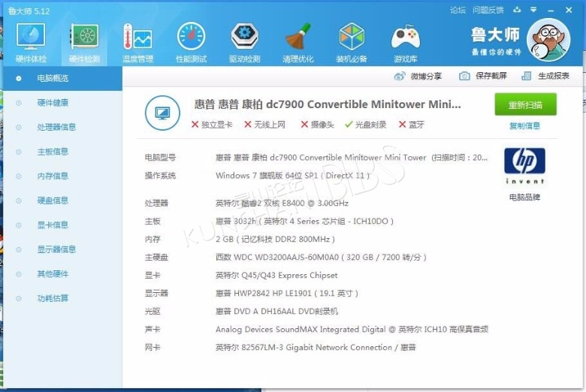Click the report icon beside 生成报表

click(x=526, y=77)
